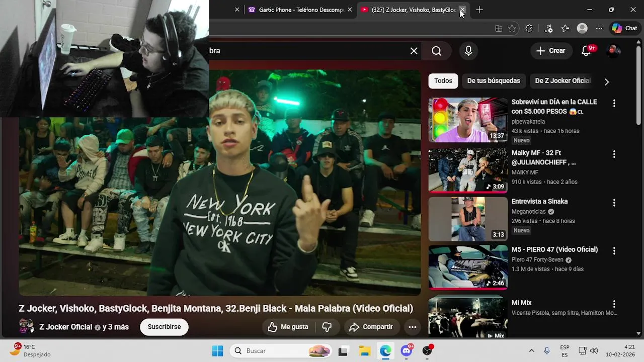Open the Mi Mix playlist thumbnail
Viewport: 644px width, 362px height.
tap(468, 317)
